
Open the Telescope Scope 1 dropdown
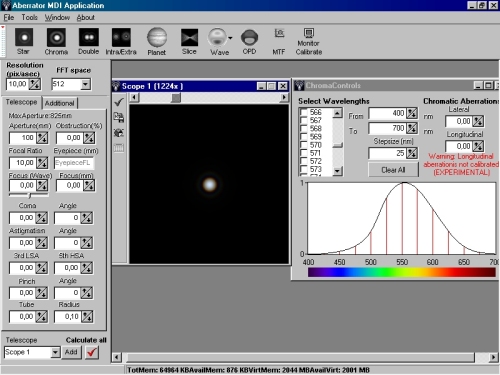[55, 352]
